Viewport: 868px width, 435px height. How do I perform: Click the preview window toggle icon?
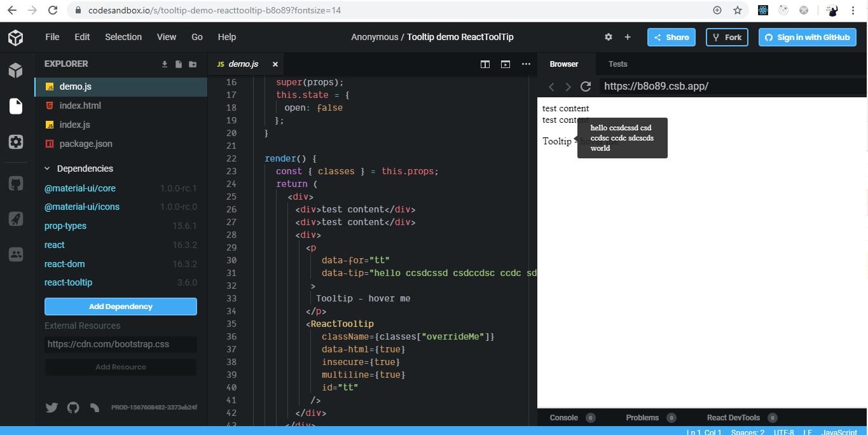pos(506,64)
